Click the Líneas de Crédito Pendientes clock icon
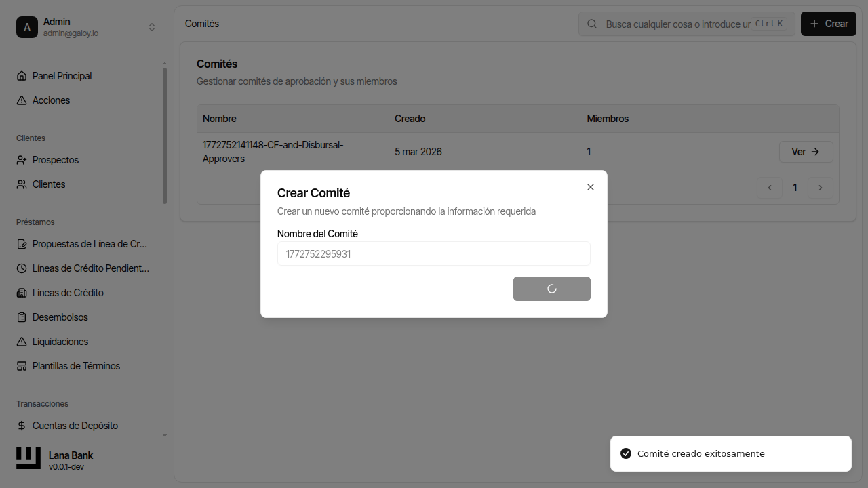Image resolution: width=868 pixels, height=488 pixels. pos(22,268)
